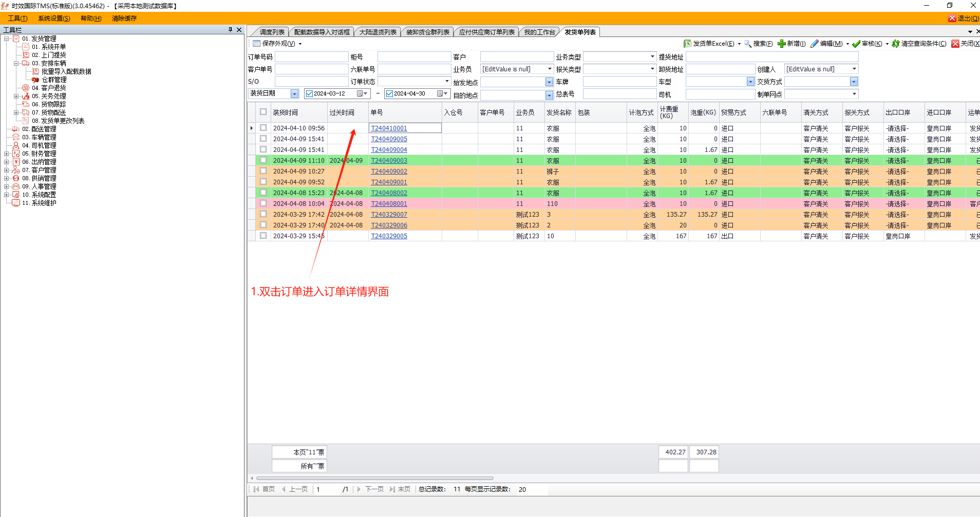The image size is (980, 517).
Task: Expand the 订单状态 dropdown list
Action: pyautogui.click(x=447, y=81)
